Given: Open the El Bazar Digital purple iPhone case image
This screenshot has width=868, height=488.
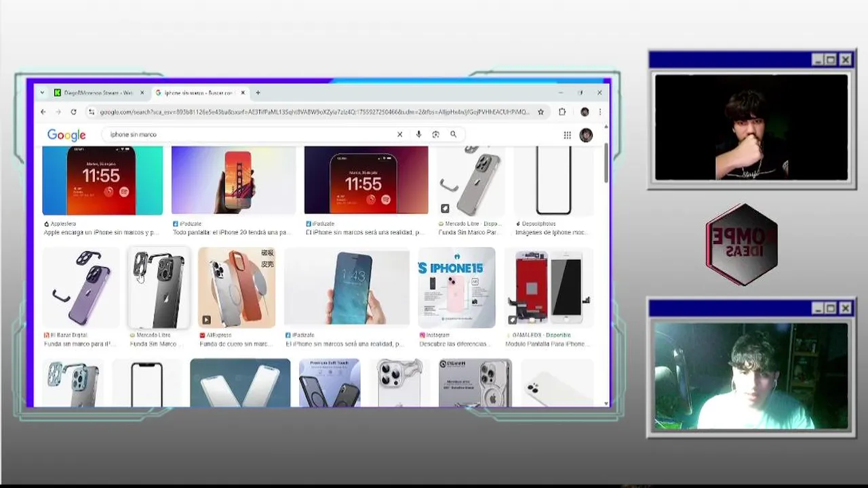Looking at the screenshot, I should click(x=81, y=287).
